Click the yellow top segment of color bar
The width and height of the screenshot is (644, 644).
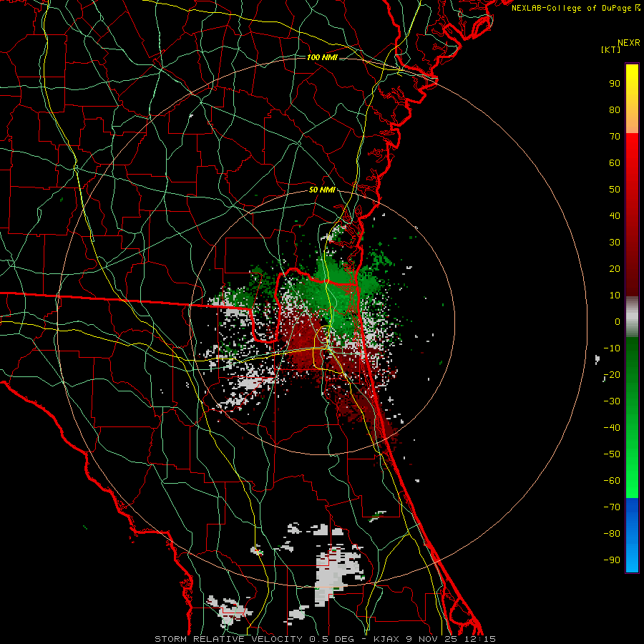click(x=632, y=99)
